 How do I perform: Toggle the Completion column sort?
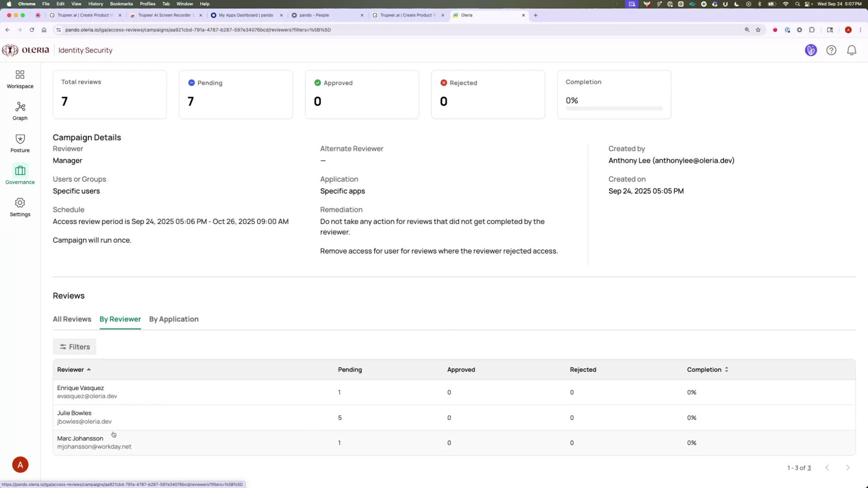(x=707, y=369)
